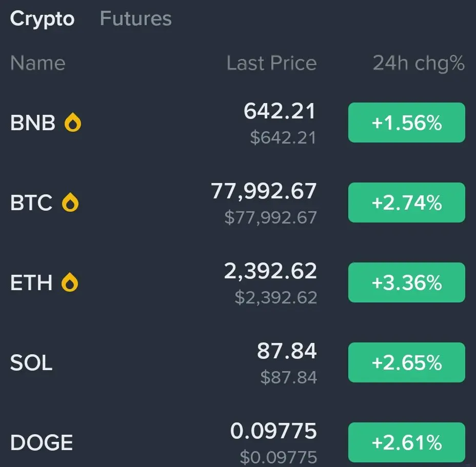
Task: Click BTC last price 77,992.67
Action: pyautogui.click(x=264, y=191)
